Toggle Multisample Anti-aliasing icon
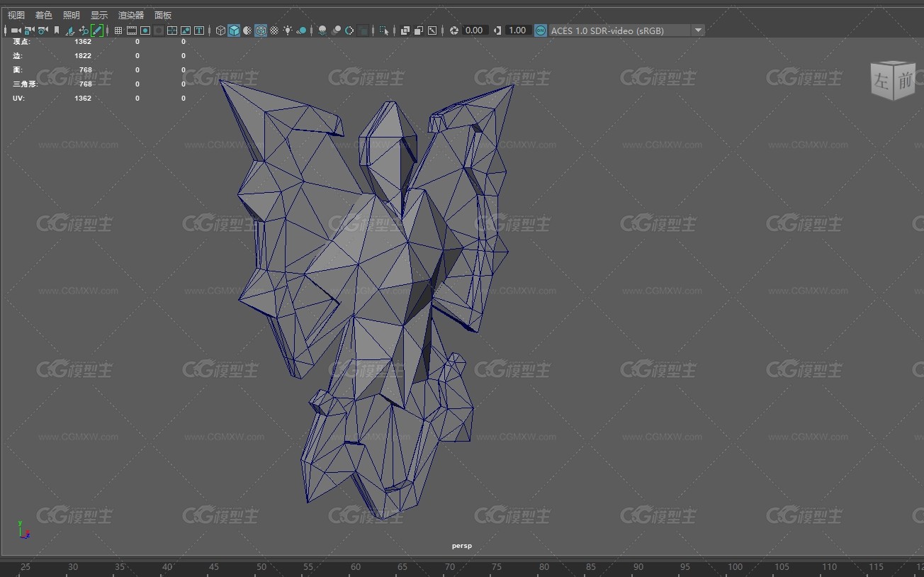 [349, 30]
